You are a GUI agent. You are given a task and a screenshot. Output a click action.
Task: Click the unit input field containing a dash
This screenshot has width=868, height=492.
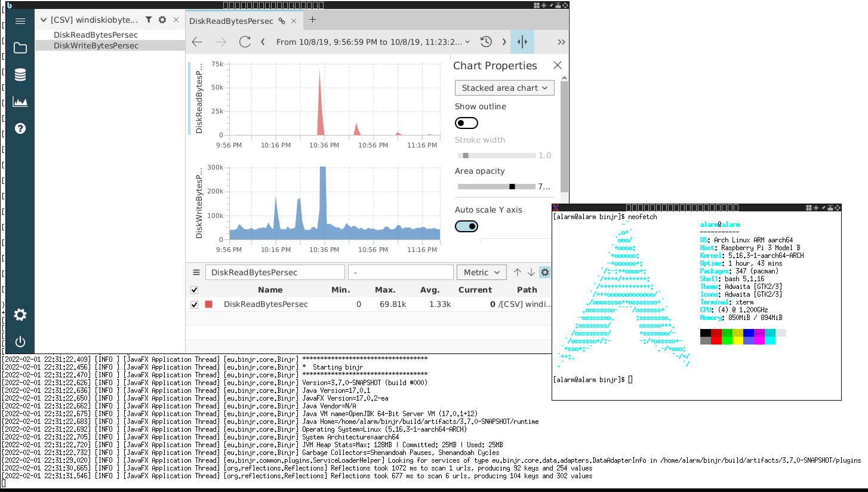click(x=401, y=272)
